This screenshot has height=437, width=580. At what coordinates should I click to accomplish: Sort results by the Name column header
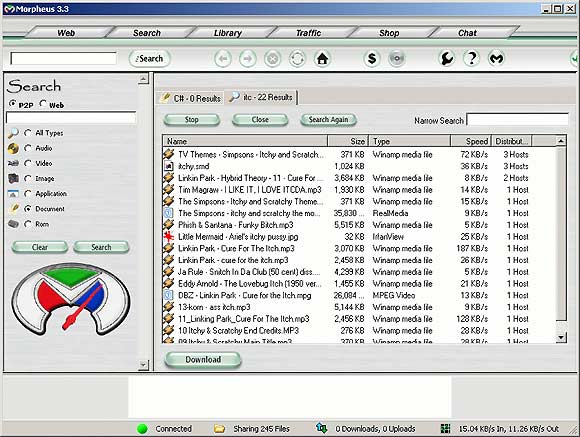tap(245, 141)
